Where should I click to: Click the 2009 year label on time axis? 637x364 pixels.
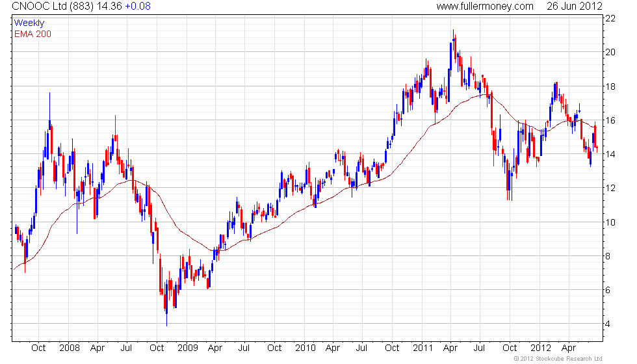coord(188,348)
